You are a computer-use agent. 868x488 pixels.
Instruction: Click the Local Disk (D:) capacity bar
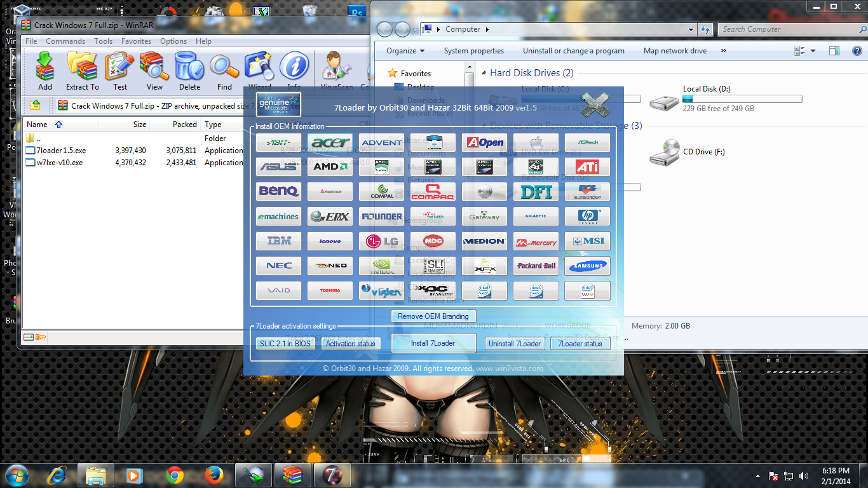[x=742, y=99]
